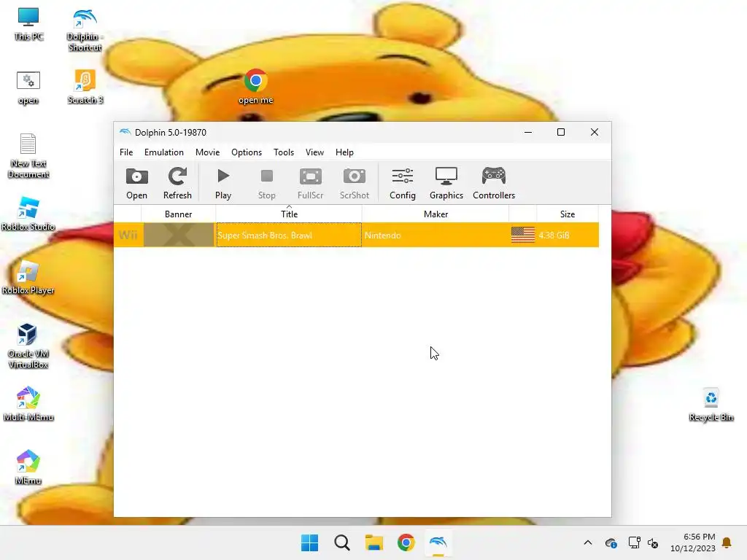Click the Nintendo maker cell
747x560 pixels.
[436, 236]
